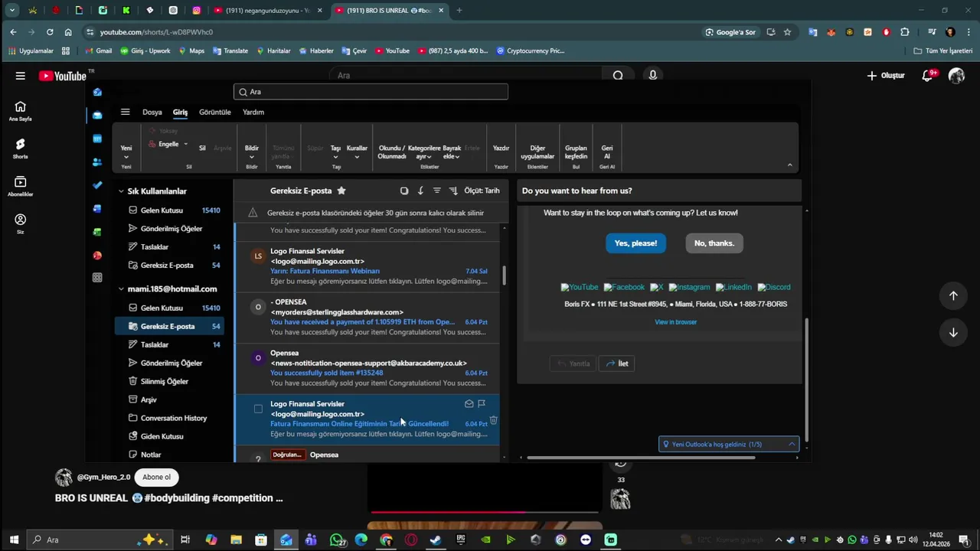Click No, thanks. button in email

[x=714, y=243]
